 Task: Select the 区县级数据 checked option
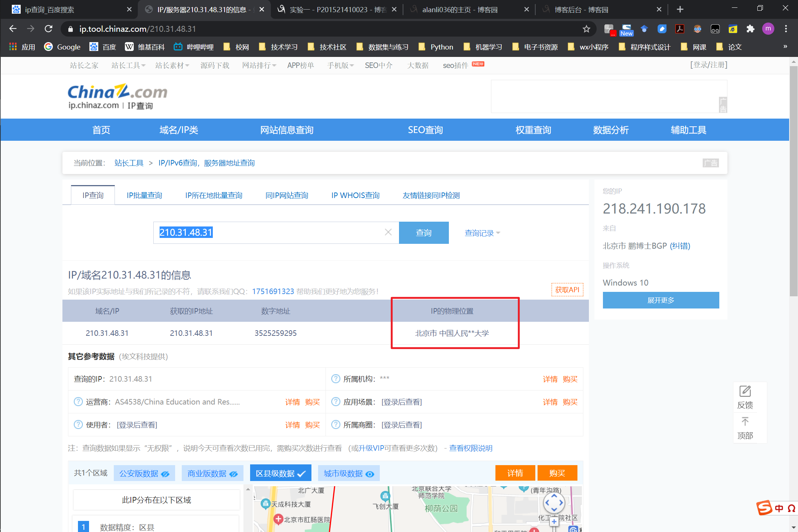click(280, 474)
